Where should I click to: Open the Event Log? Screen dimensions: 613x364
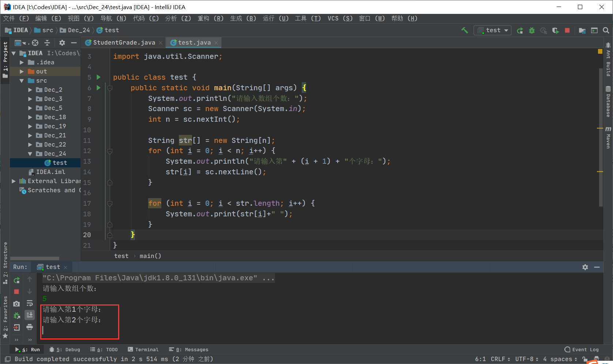(582, 350)
